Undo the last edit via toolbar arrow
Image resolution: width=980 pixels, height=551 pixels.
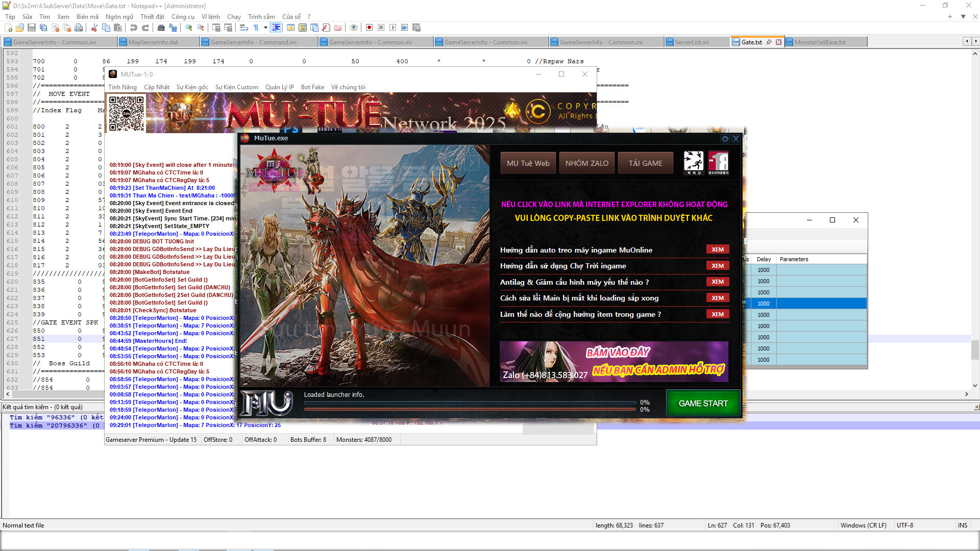coord(134,28)
